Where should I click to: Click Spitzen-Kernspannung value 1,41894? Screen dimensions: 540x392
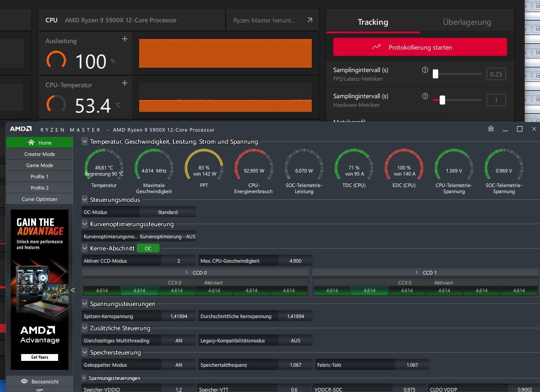pyautogui.click(x=179, y=316)
